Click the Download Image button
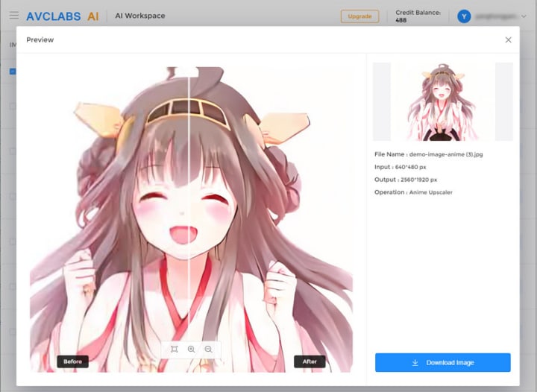The height and width of the screenshot is (392, 537). click(443, 363)
